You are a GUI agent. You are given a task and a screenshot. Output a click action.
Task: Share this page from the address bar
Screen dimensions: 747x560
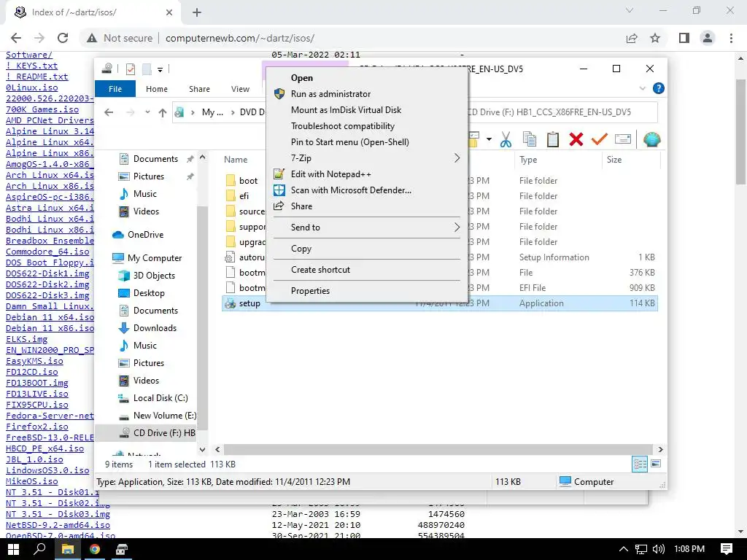(632, 38)
